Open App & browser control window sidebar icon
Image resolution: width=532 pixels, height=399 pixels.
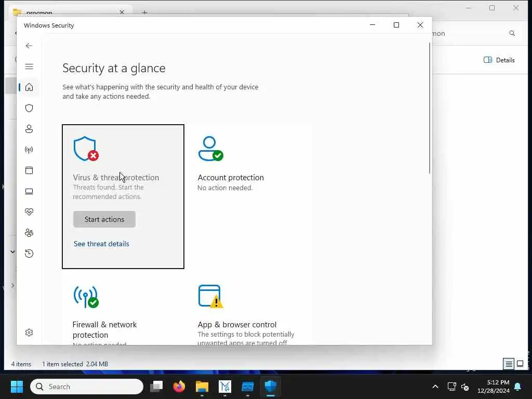click(29, 170)
